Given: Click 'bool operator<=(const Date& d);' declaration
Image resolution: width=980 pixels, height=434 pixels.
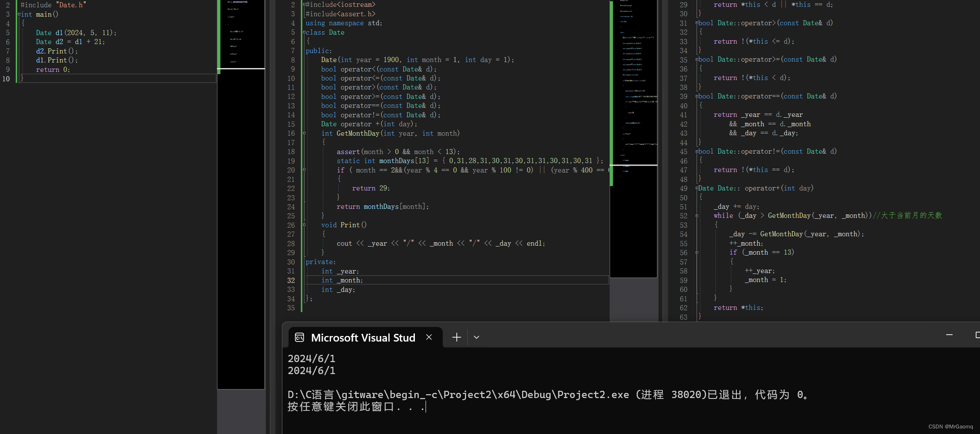Looking at the screenshot, I should pos(381,78).
